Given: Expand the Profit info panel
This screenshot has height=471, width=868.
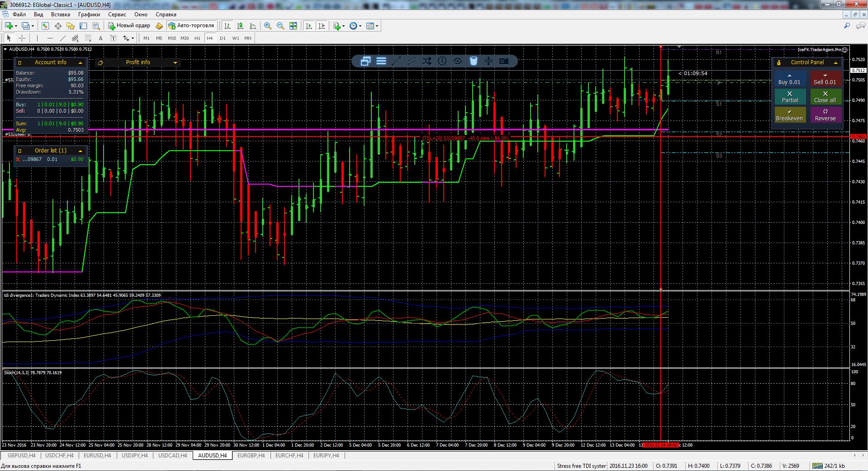Looking at the screenshot, I should (175, 62).
